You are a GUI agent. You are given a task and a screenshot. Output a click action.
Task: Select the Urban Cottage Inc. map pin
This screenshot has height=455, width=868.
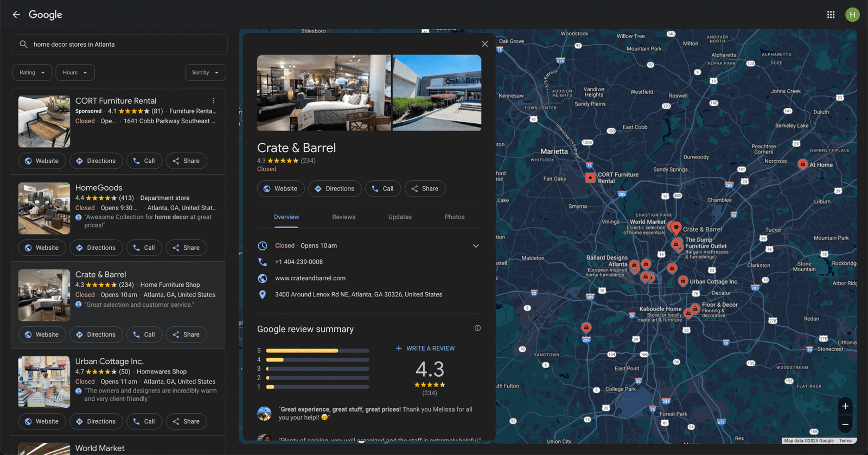click(x=683, y=281)
